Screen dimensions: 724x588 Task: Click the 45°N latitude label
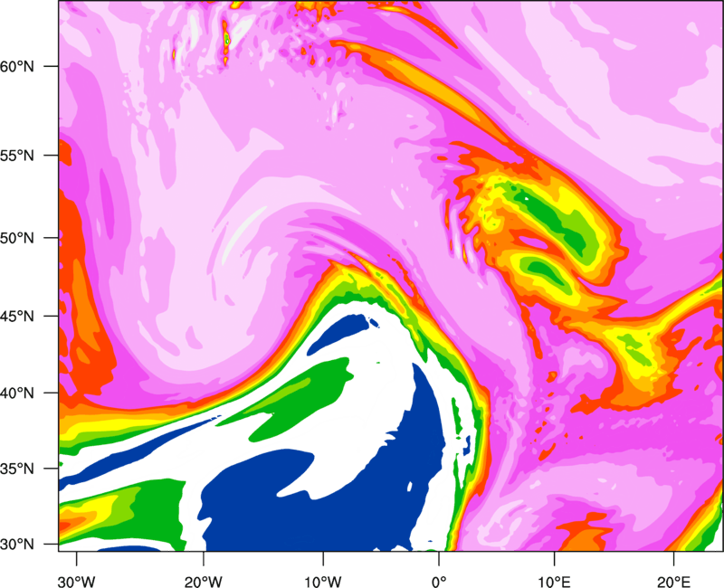tap(17, 316)
